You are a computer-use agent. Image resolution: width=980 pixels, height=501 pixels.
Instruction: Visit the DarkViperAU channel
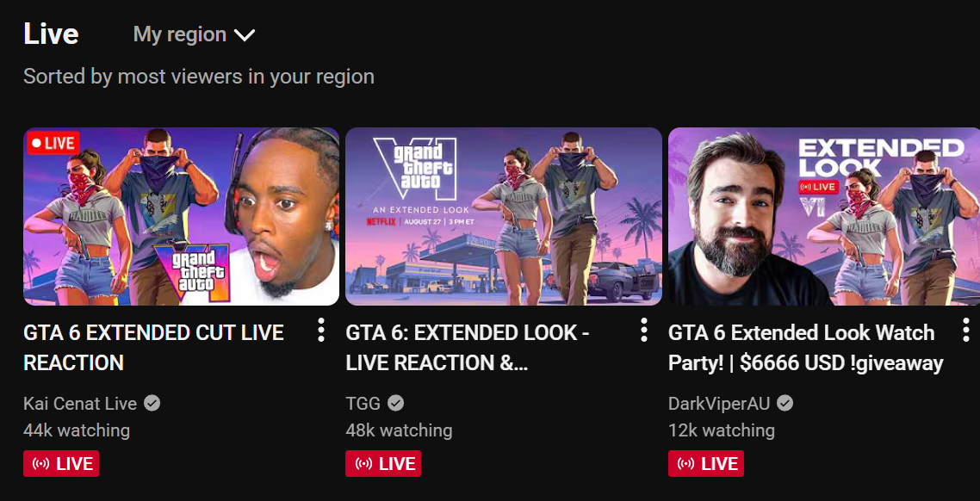point(719,404)
